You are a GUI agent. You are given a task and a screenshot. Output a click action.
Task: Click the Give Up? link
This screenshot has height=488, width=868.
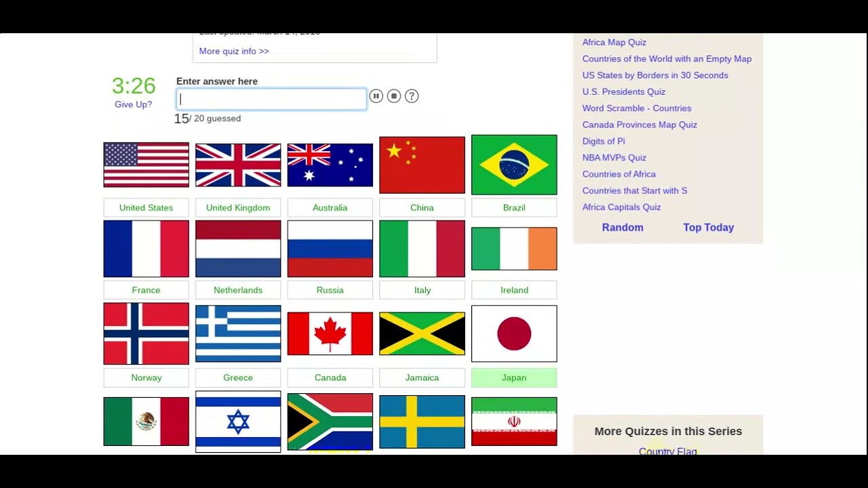tap(134, 104)
